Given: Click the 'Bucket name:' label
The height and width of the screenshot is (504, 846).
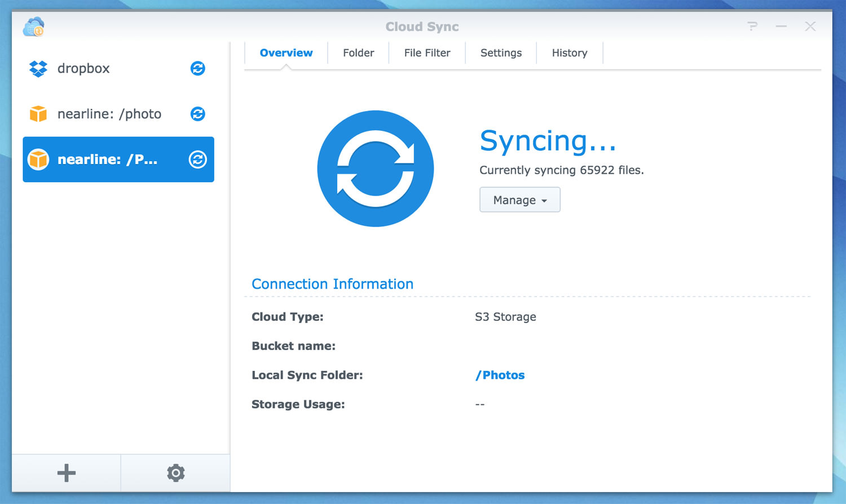Looking at the screenshot, I should 294,346.
